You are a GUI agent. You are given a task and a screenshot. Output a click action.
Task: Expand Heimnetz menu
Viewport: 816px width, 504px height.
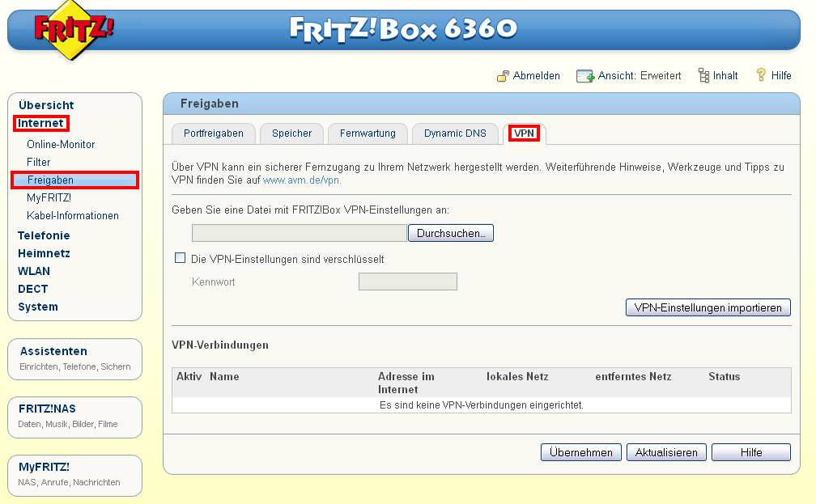(x=44, y=253)
